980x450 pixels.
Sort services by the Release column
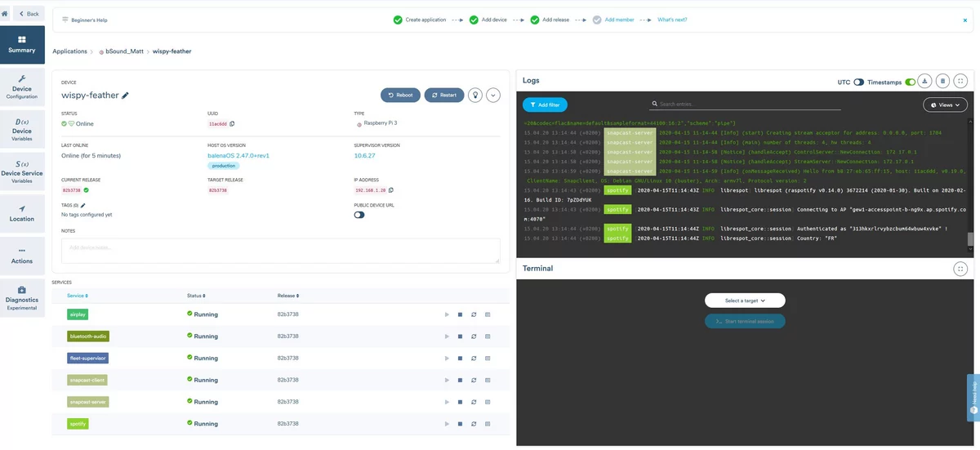tap(287, 296)
